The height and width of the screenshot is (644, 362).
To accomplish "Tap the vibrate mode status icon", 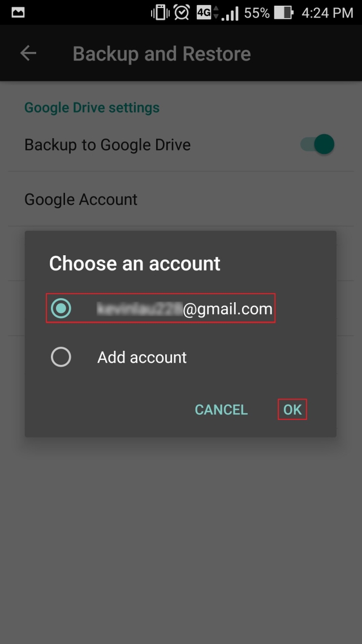I will coord(160,12).
